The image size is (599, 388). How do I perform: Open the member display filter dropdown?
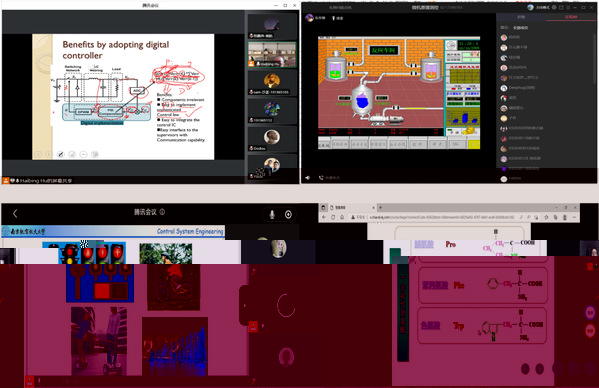click(520, 27)
